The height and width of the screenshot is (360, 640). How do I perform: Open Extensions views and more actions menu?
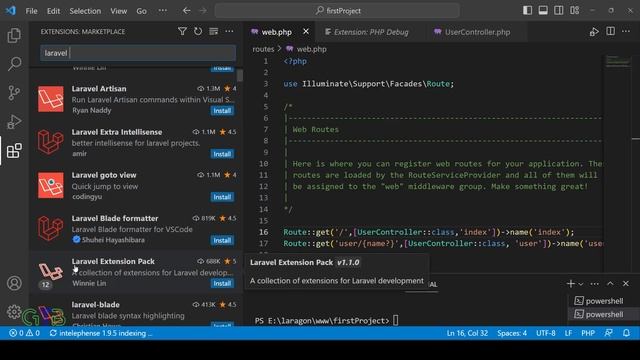click(x=229, y=31)
